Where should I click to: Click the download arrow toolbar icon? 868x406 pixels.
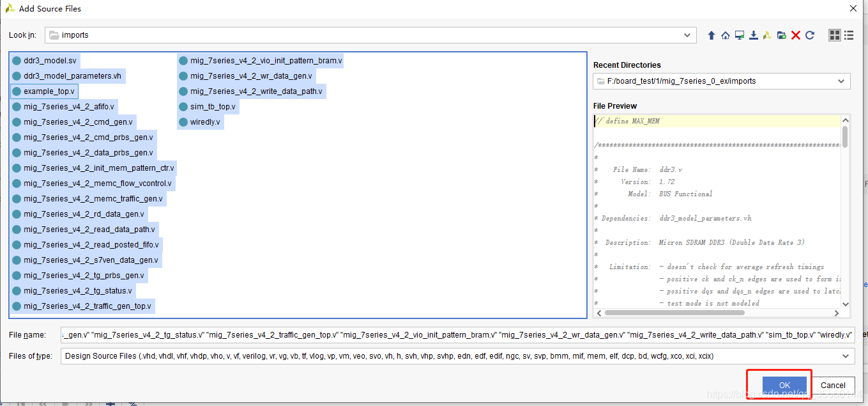pyautogui.click(x=754, y=36)
